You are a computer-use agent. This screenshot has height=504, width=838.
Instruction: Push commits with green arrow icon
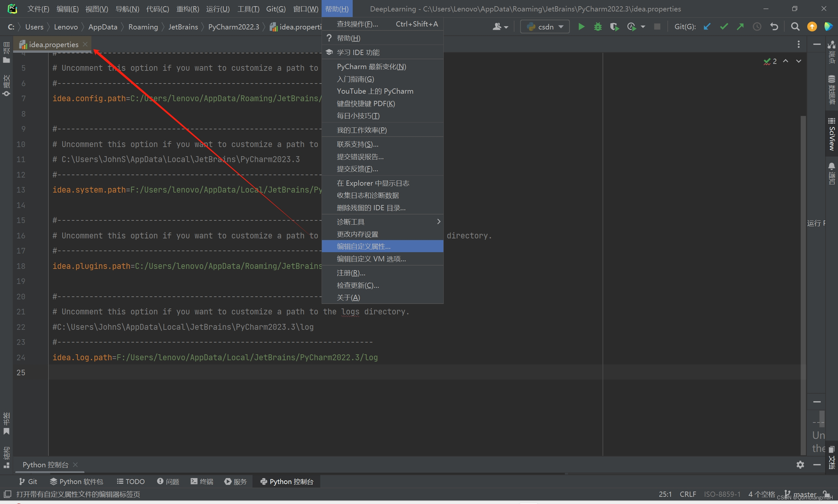(740, 27)
